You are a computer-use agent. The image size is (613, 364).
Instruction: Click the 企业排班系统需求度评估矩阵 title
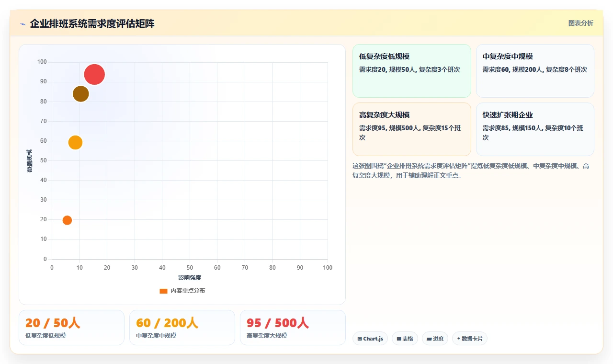pyautogui.click(x=92, y=24)
